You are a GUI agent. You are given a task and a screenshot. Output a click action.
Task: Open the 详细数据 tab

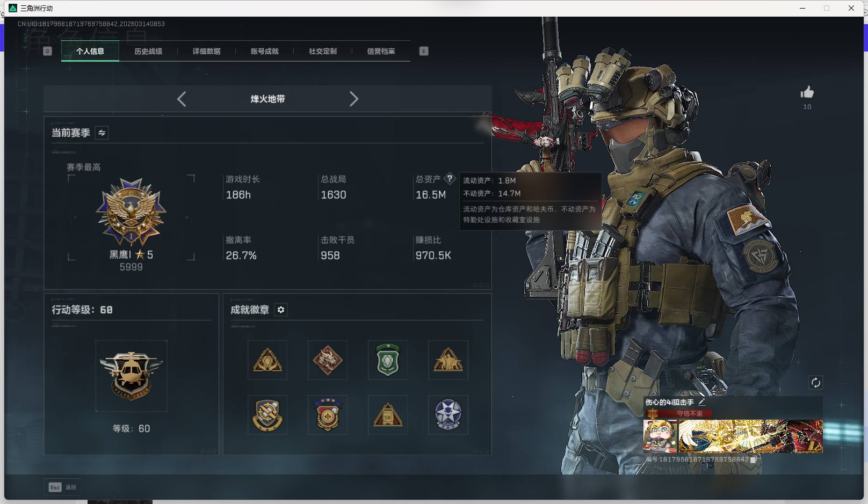pyautogui.click(x=206, y=51)
